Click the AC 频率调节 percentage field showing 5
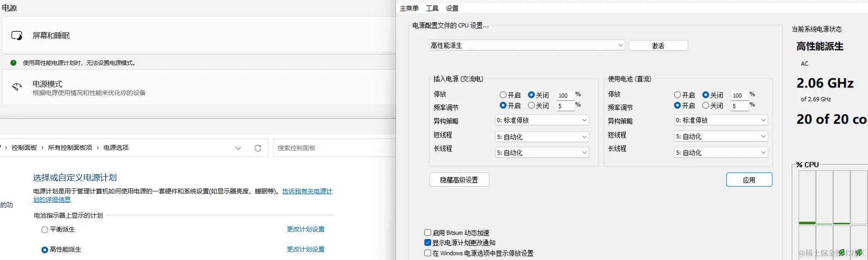868x260 pixels. 565,106
